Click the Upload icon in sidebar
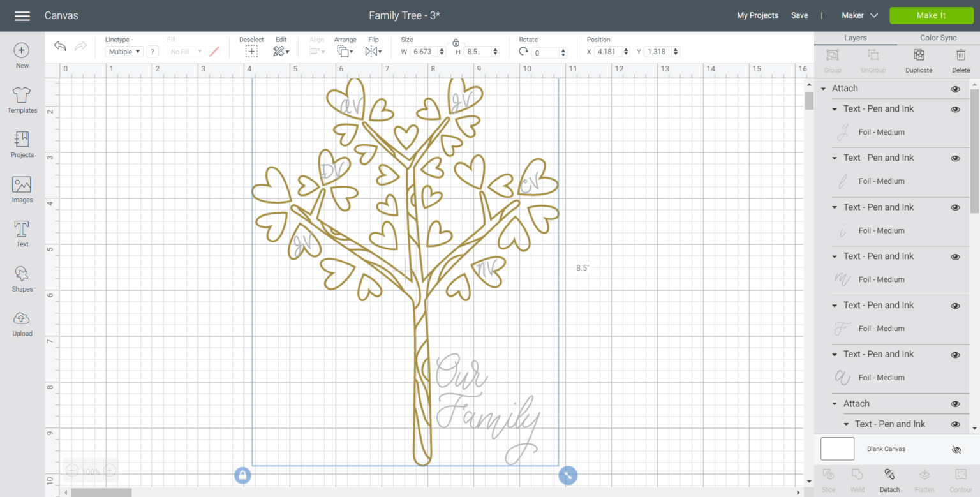 (21, 323)
